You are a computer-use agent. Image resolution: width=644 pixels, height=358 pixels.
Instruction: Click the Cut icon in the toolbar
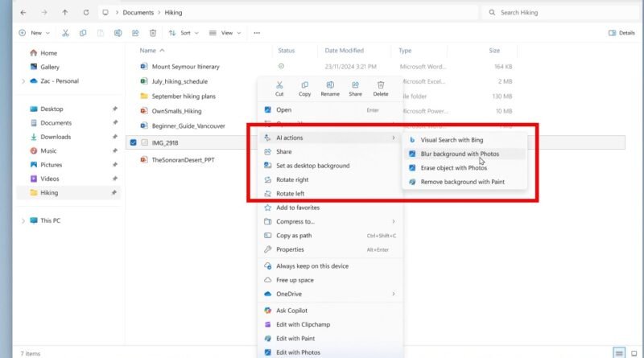pos(65,33)
